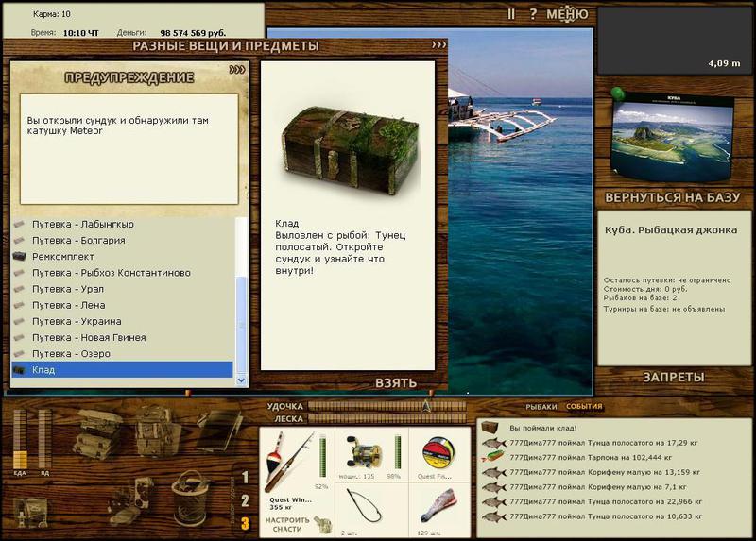Click the money value 98 574 569 руб.

[x=193, y=33]
